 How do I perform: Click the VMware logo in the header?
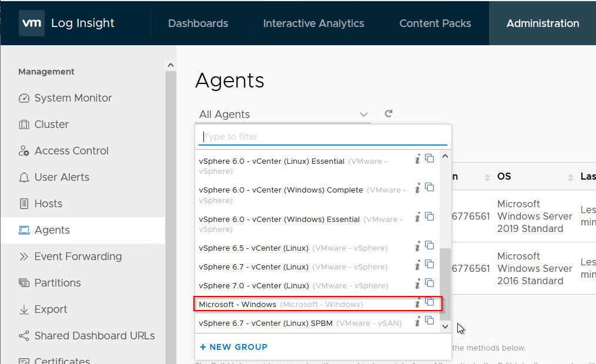tap(31, 23)
